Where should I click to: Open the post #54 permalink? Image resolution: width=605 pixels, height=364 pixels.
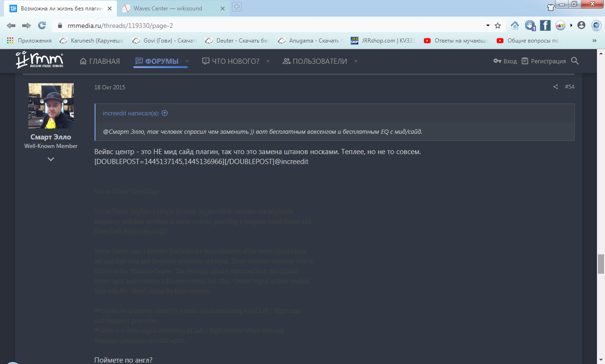click(570, 87)
